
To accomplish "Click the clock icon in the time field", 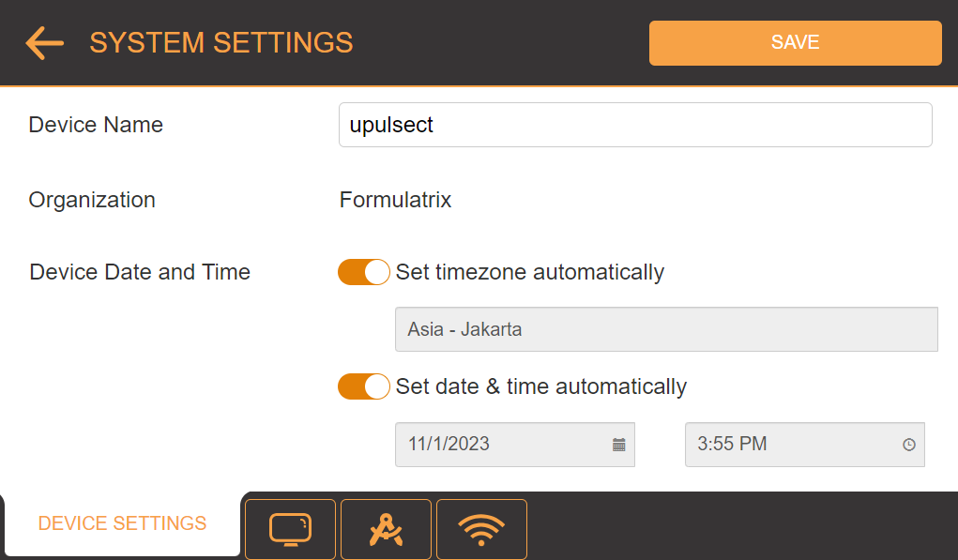I will pyautogui.click(x=908, y=445).
